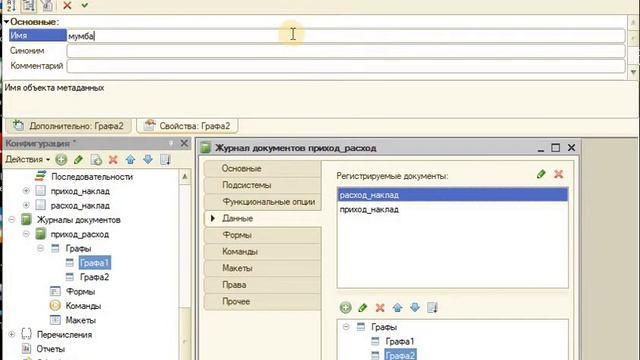
Task: Click the sort list icon in Конфигурация toolbar
Action: [x=165, y=160]
